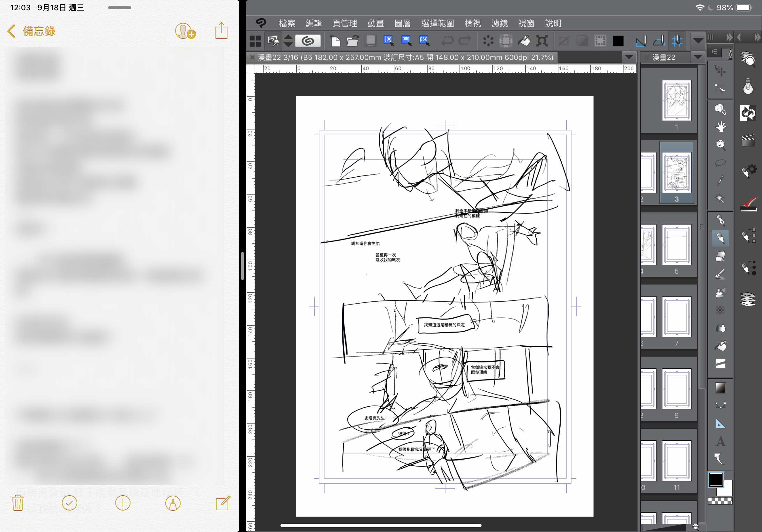The image size is (762, 532).
Task: Select the Auto select magic wand tool
Action: click(720, 198)
